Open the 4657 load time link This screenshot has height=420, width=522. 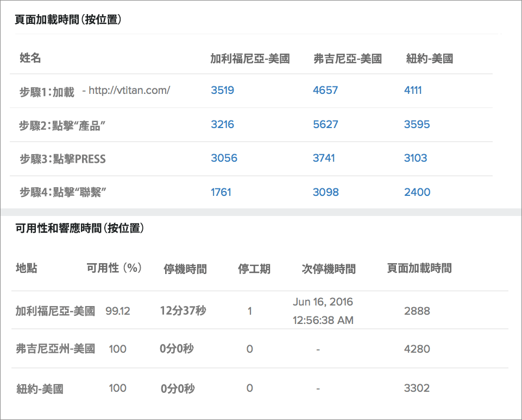[x=325, y=90]
